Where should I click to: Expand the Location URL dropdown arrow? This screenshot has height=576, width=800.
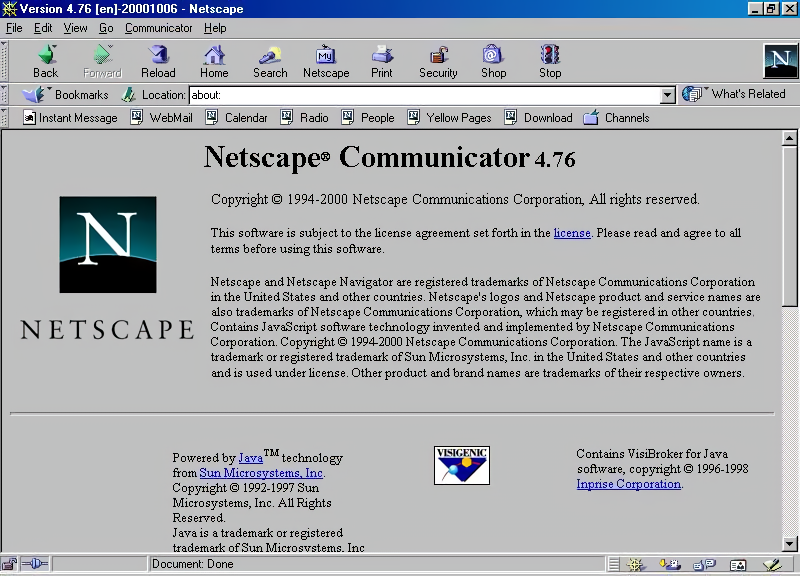[x=668, y=96]
